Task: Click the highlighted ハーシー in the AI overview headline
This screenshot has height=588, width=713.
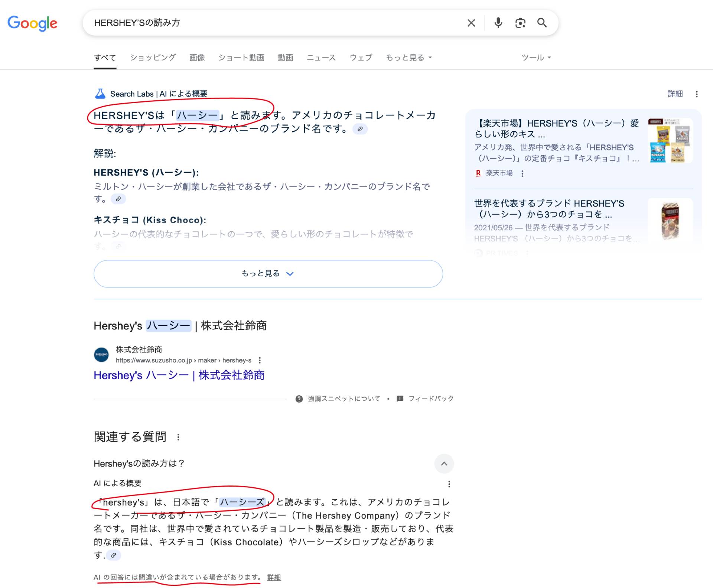Action: click(198, 116)
